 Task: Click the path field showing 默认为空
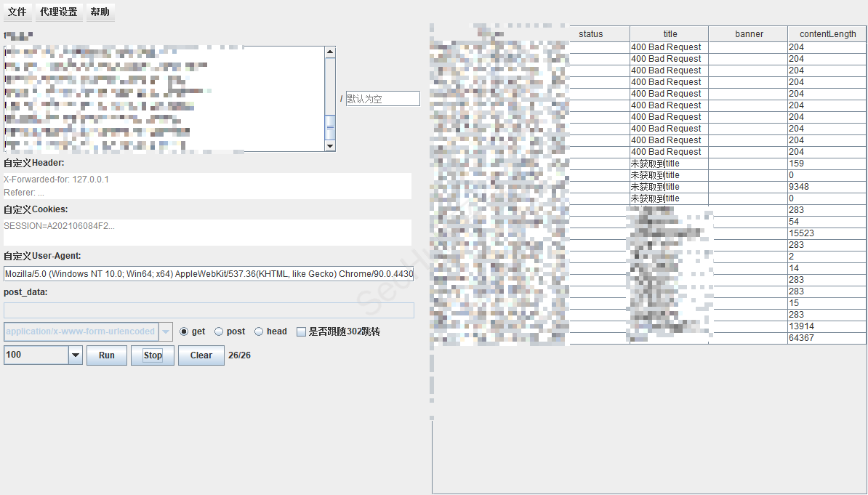click(382, 99)
